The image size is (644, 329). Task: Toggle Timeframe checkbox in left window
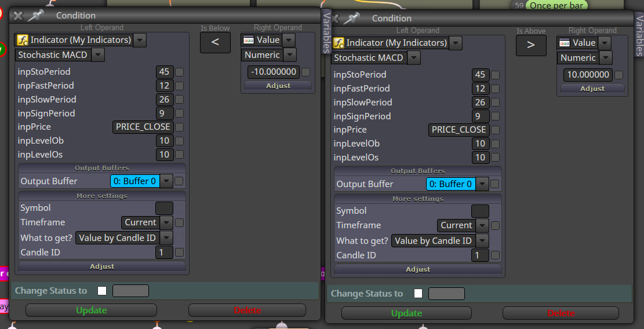[x=180, y=223]
